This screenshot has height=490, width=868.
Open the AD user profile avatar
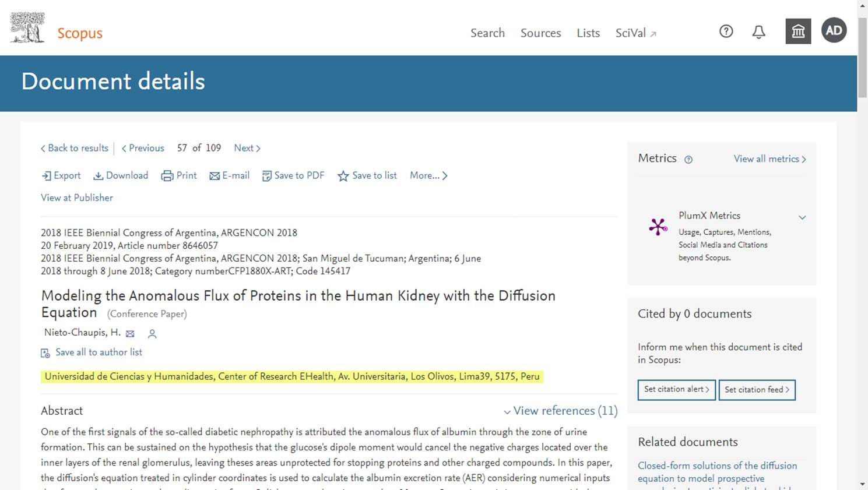pos(834,30)
